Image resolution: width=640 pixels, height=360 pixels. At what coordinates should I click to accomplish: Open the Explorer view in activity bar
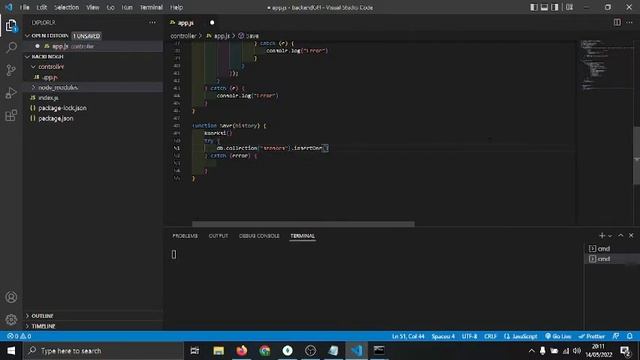tap(11, 26)
